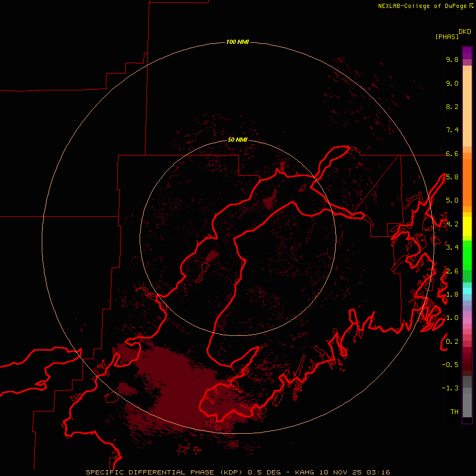The image size is (476, 476).
Task: Click the bright green segment of the color bar
Action: pos(467,255)
